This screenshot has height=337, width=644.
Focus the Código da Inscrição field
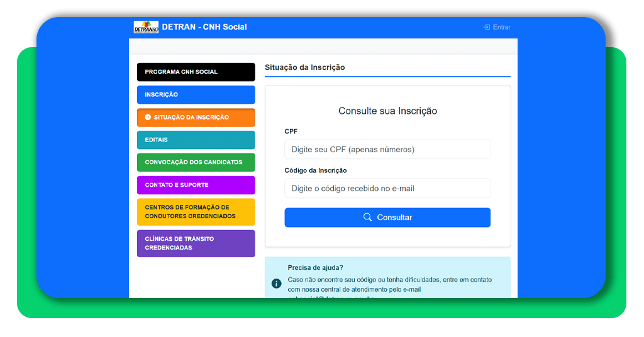coord(387,189)
